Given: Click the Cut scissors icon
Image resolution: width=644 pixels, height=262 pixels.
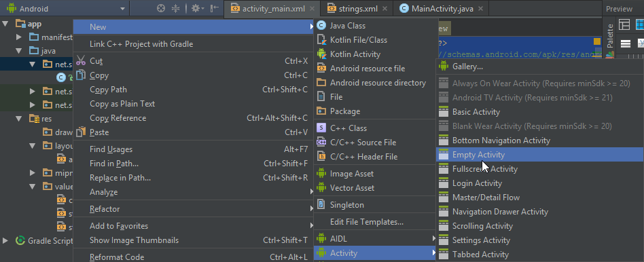Looking at the screenshot, I should click(81, 61).
